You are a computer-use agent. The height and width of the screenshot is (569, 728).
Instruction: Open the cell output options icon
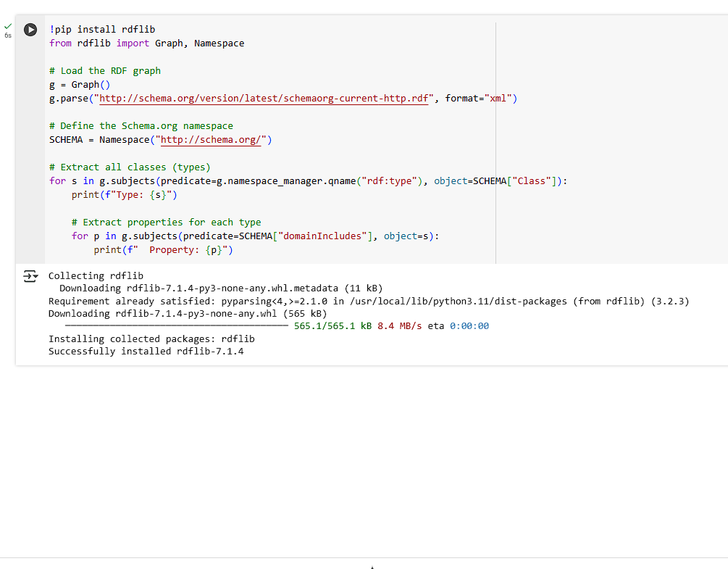point(30,276)
